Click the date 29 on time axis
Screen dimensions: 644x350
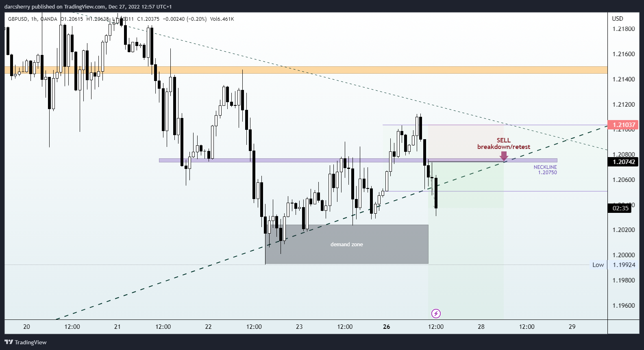(x=572, y=327)
